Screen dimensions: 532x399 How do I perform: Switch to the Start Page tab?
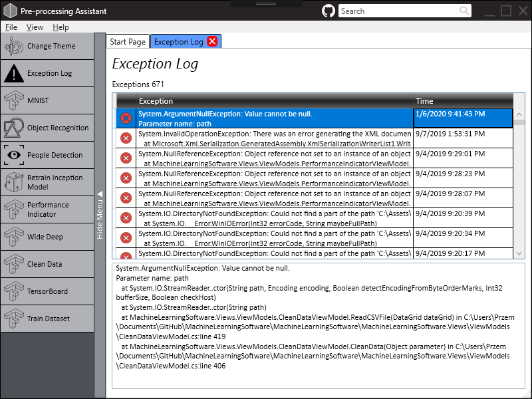(128, 42)
